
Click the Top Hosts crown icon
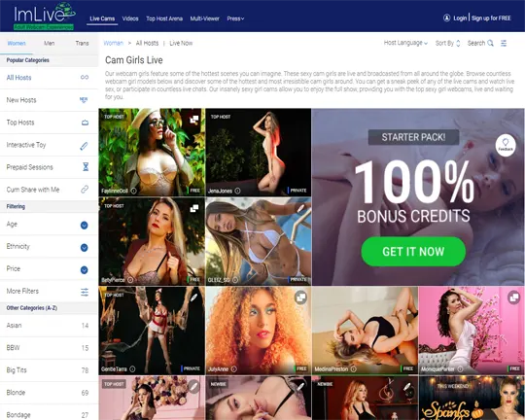coord(85,122)
